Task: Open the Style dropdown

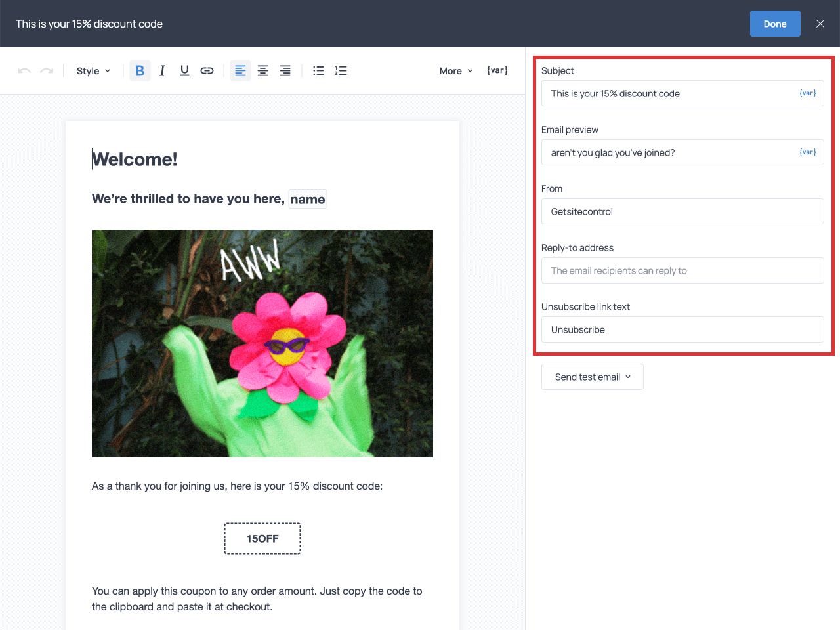Action: pos(93,70)
